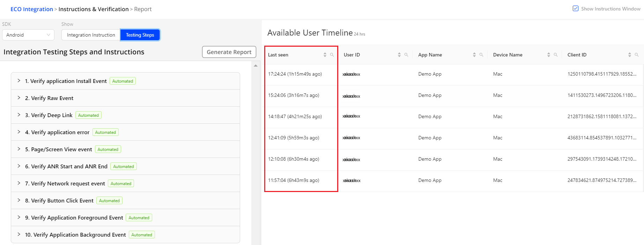
Task: Go to the ECO Integration breadcrumb link
Action: [32, 9]
